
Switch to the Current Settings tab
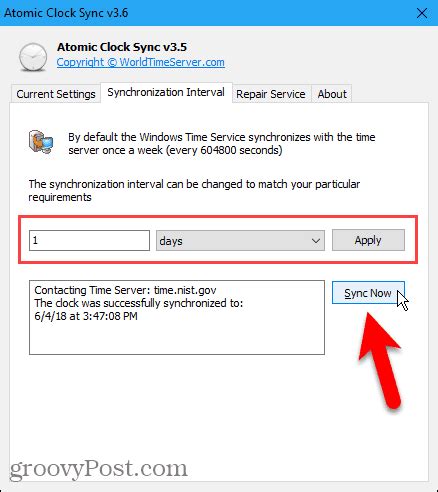click(56, 94)
